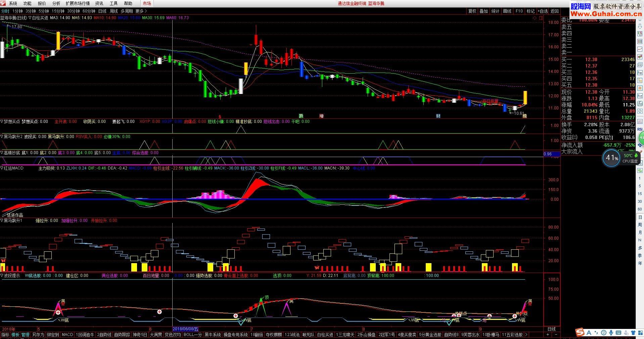Image resolution: width=644 pixels, height=339 pixels.
Task: Open the 系统 menu
Action: click(13, 3)
